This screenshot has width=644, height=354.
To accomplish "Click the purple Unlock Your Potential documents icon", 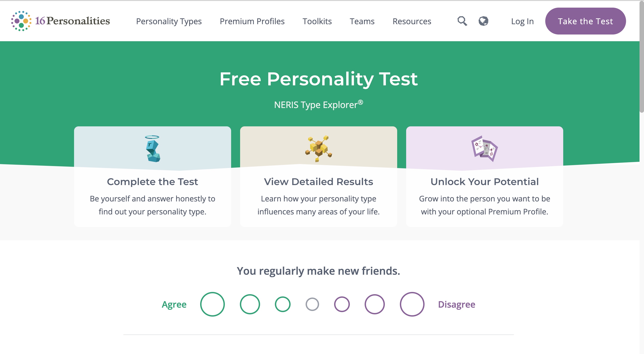I will point(484,149).
